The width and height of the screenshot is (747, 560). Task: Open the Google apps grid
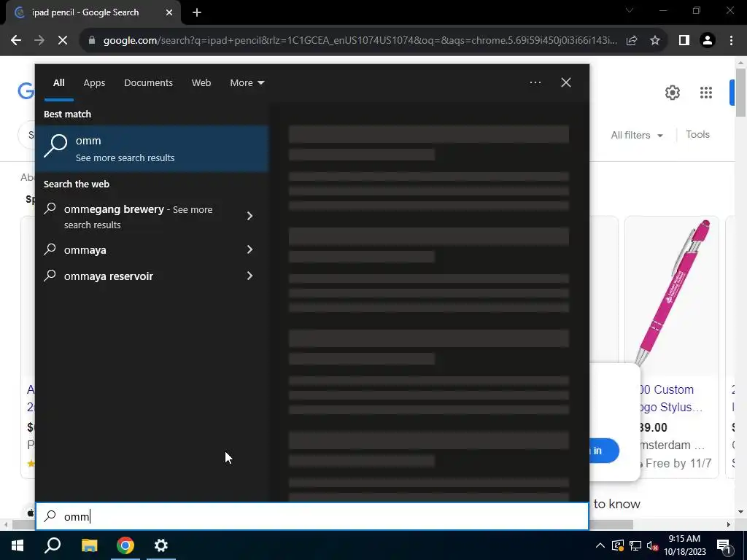point(706,93)
